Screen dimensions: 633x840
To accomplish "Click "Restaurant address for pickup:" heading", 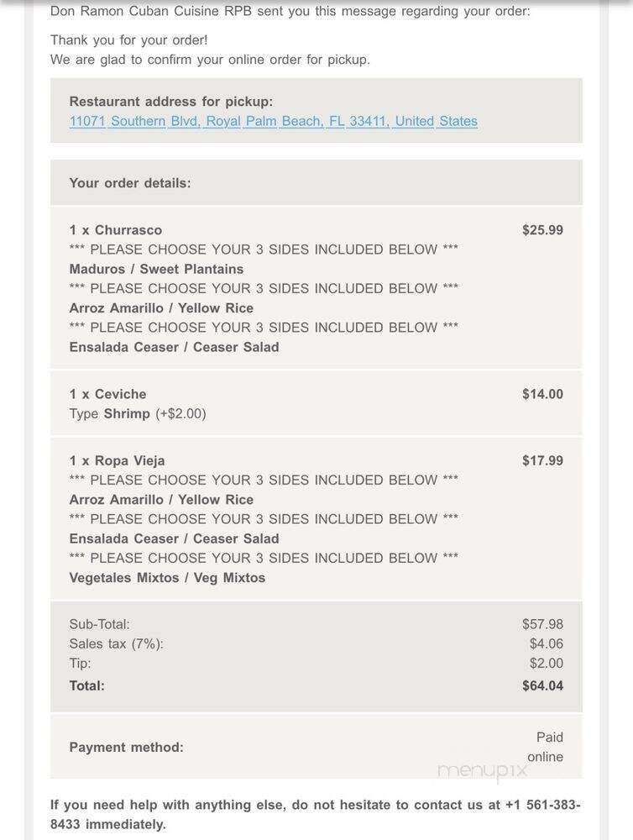I will (x=170, y=102).
